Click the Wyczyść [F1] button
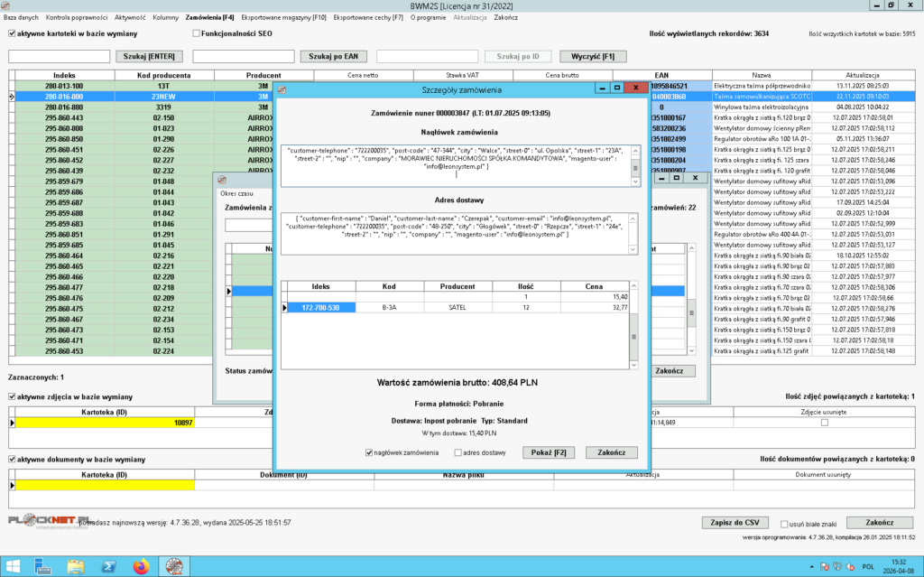Screen dimensions: 924x577 (593, 56)
